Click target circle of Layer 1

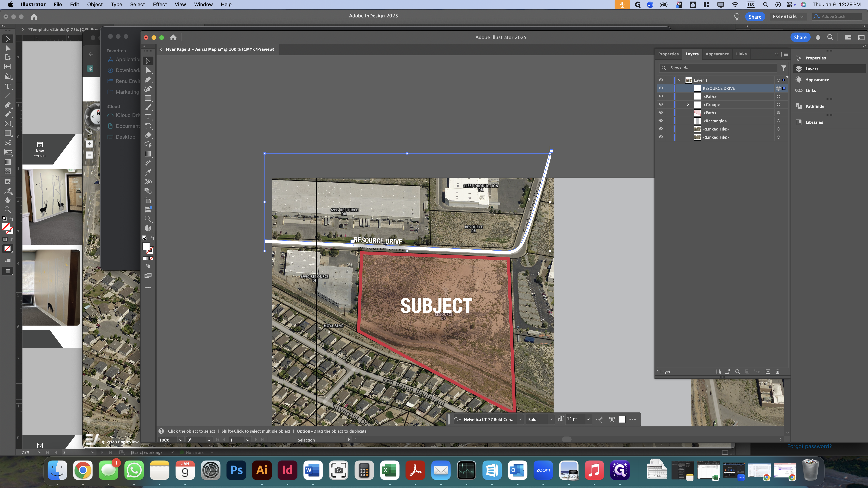[778, 80]
